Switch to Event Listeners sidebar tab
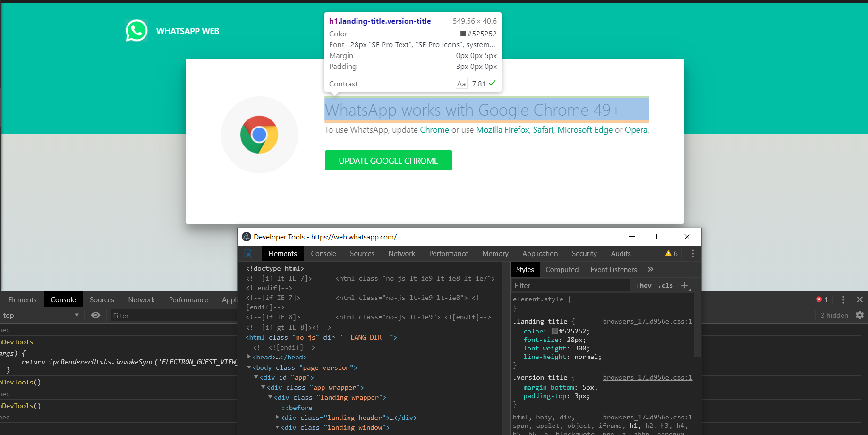This screenshot has height=435, width=868. pos(613,270)
